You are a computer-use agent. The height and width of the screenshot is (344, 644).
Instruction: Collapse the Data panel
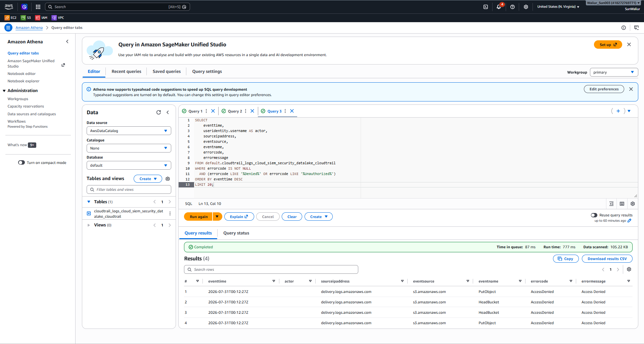pyautogui.click(x=168, y=113)
